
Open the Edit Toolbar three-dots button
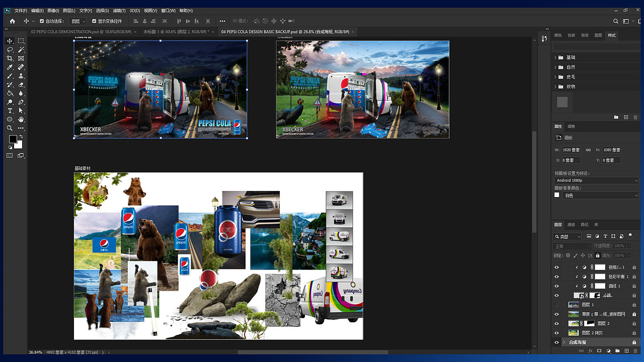[x=21, y=128]
